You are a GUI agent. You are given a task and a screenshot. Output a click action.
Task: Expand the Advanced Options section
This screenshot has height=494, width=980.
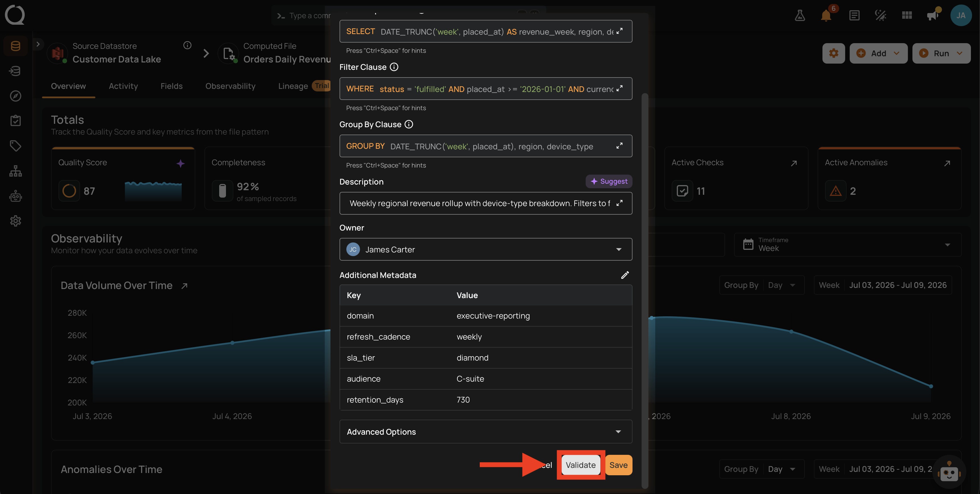point(486,432)
